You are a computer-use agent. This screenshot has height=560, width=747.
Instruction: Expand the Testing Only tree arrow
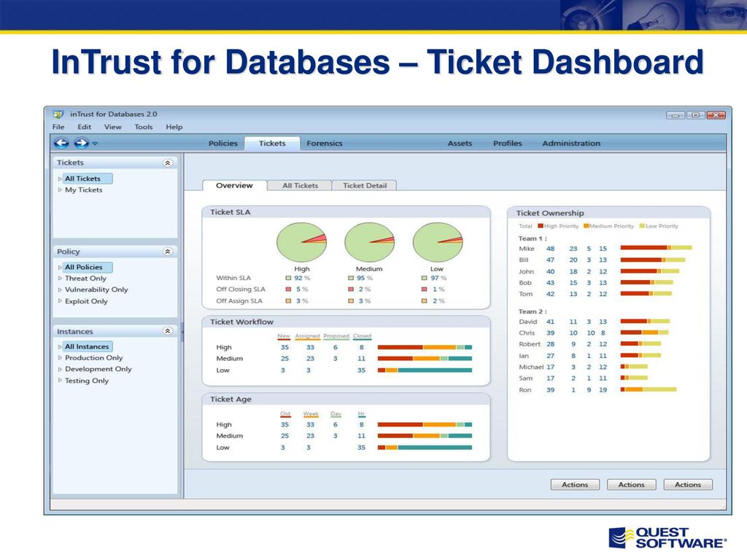coord(60,381)
